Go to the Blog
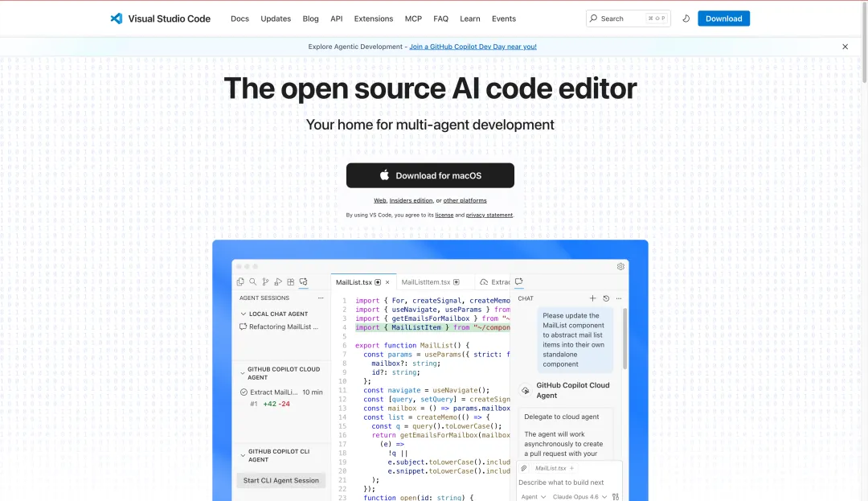 tap(310, 18)
